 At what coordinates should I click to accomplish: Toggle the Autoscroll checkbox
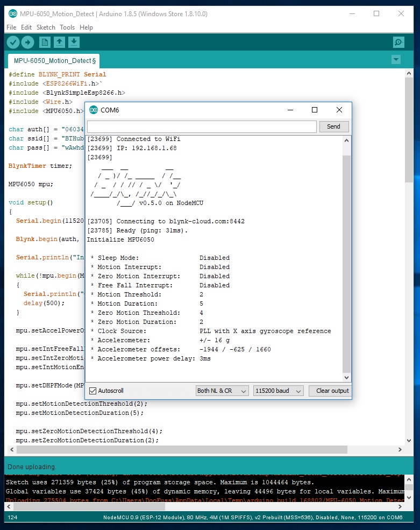point(92,391)
